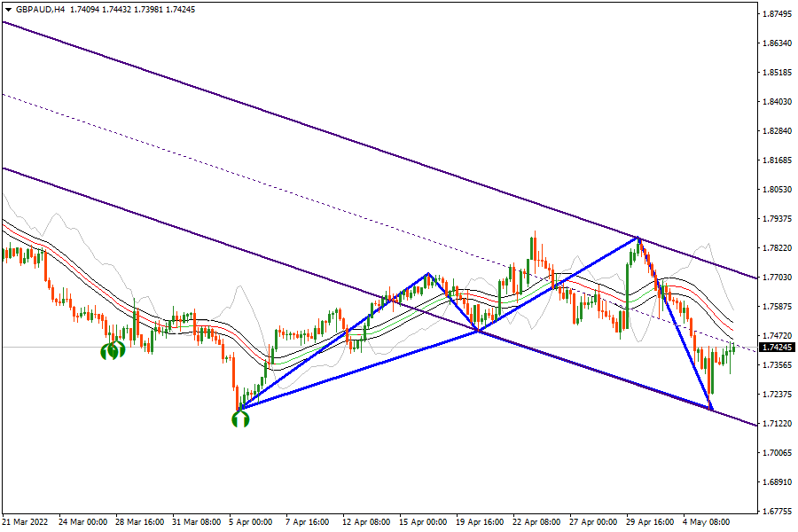Click the right green arrow marker near 28 Mar
Image resolution: width=798 pixels, height=532 pixels.
[x=118, y=351]
